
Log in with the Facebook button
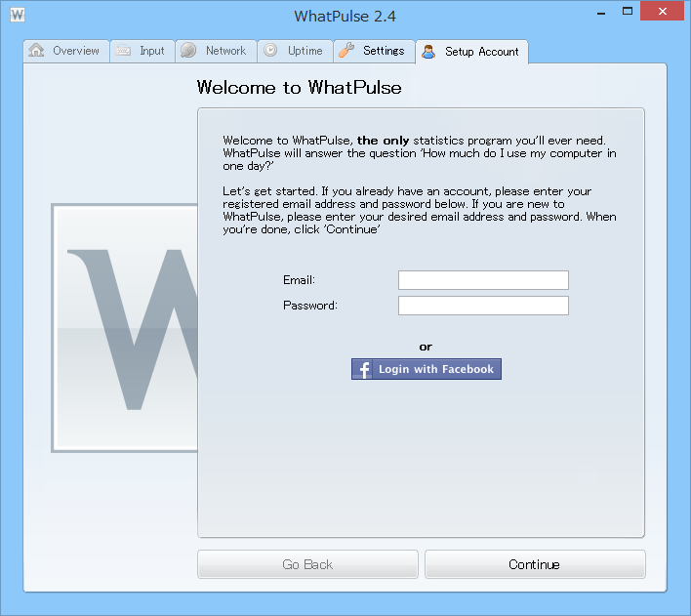click(427, 369)
